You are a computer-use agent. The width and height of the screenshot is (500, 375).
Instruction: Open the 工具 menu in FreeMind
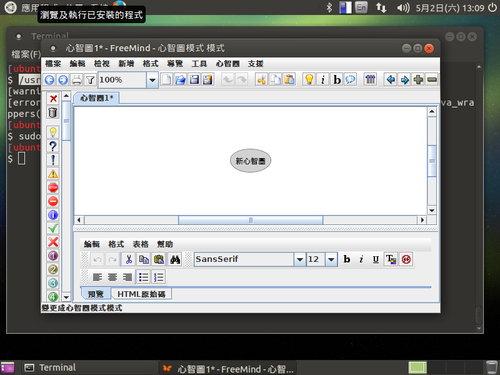point(199,64)
